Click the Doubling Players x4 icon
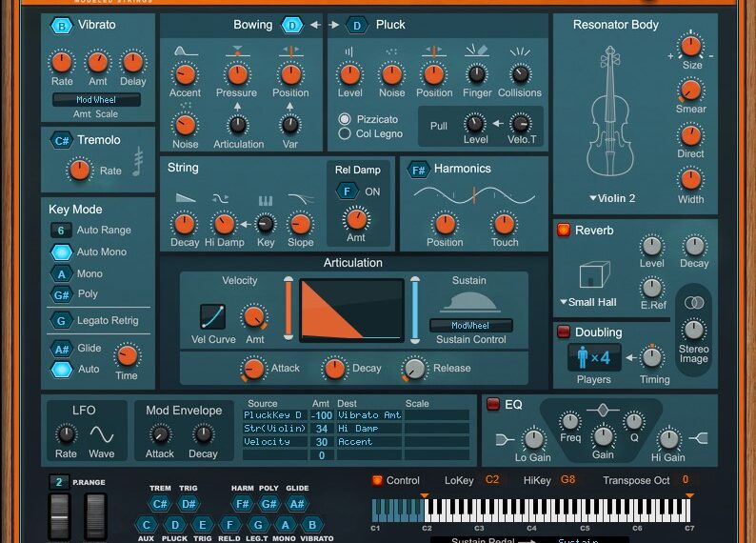Screen dimensions: 756x543 [594, 357]
